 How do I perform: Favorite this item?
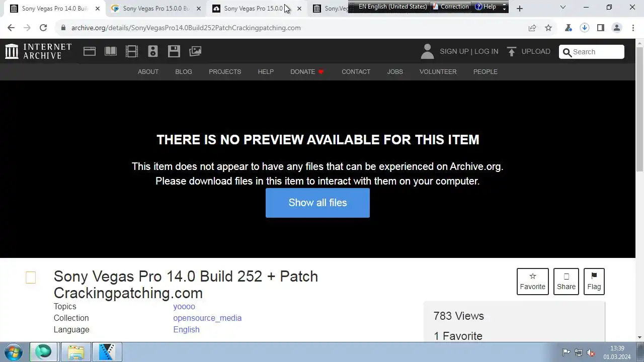[532, 282]
